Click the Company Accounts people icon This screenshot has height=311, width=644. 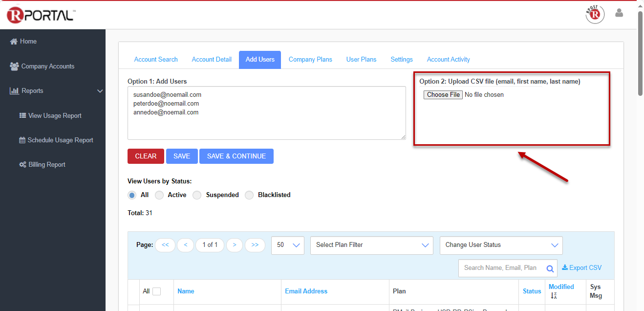coord(14,66)
